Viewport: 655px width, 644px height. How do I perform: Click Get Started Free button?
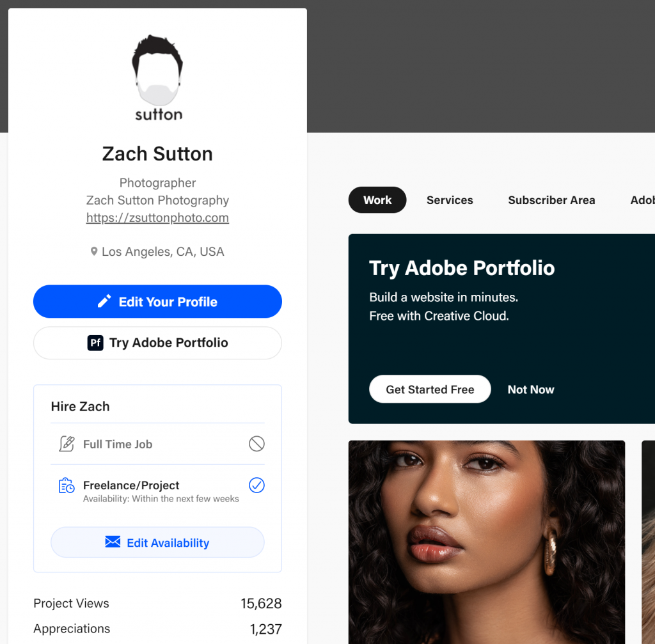(430, 389)
